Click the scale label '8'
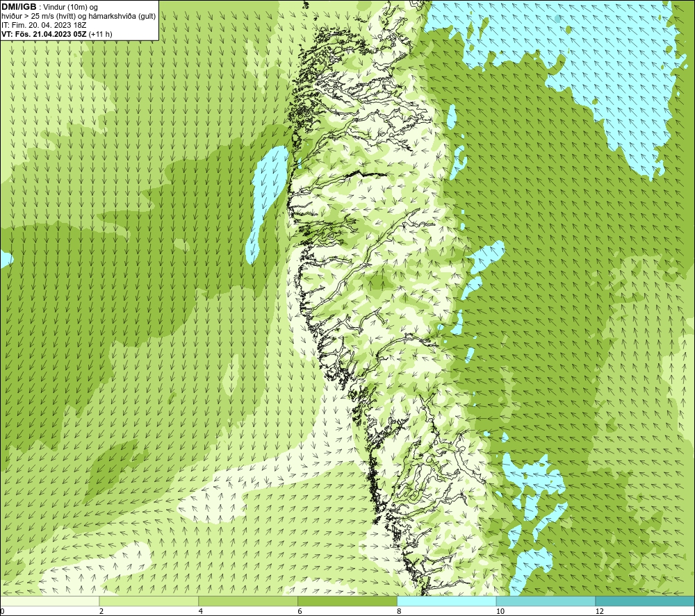The height and width of the screenshot is (616, 695). 400,612
